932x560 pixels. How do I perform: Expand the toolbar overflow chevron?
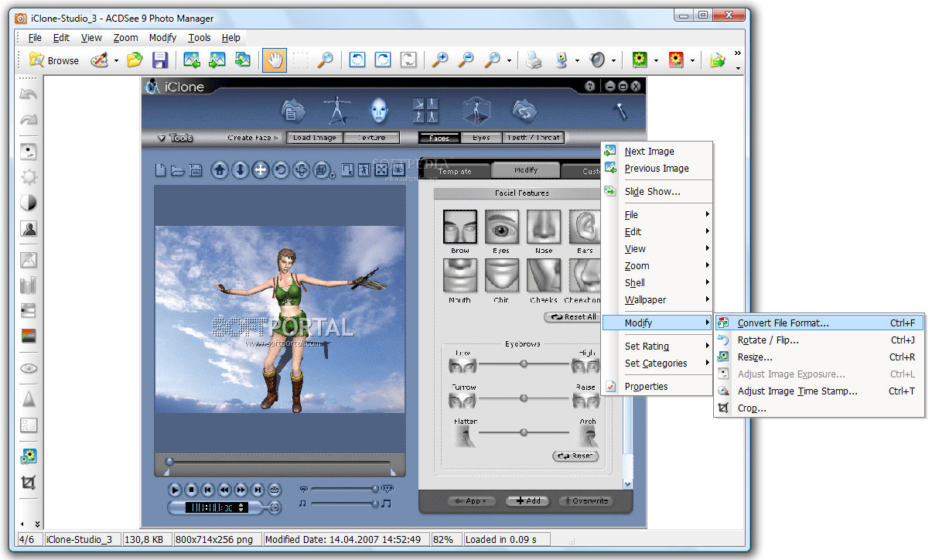click(x=737, y=53)
